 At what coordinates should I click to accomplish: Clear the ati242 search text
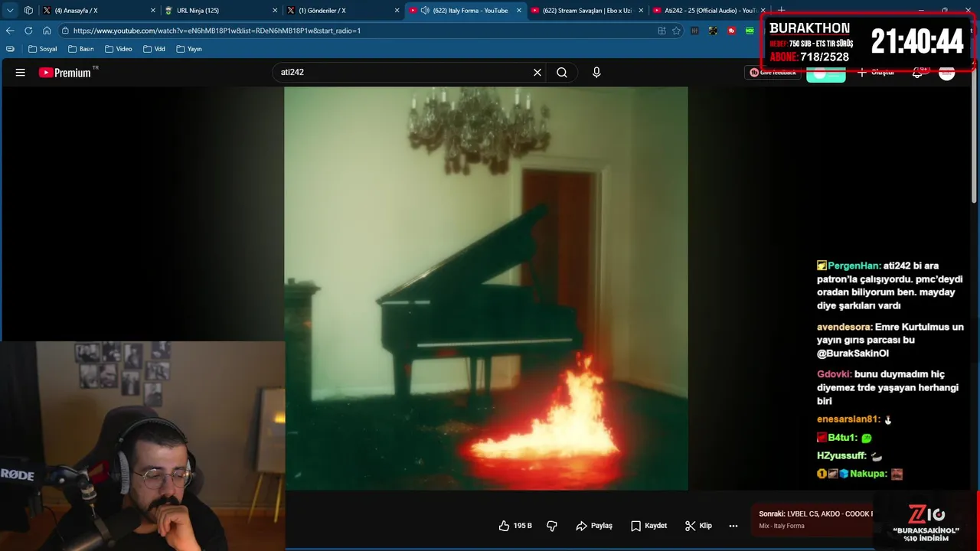coord(537,73)
